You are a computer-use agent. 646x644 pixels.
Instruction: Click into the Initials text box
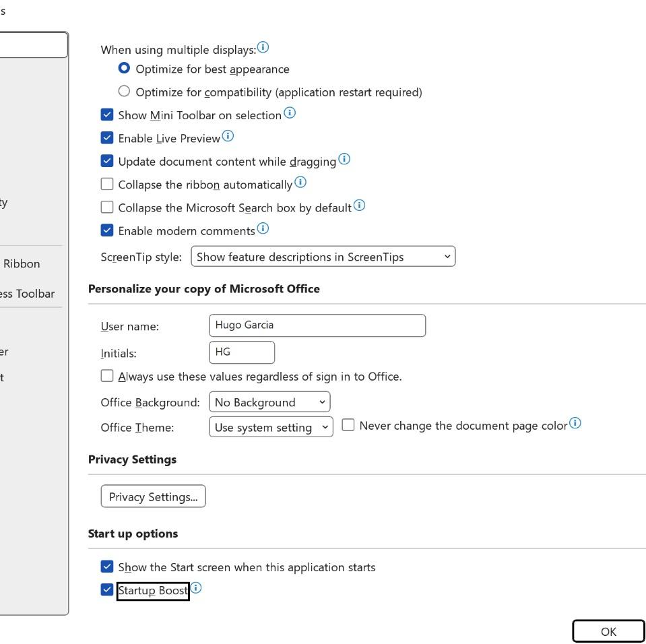click(x=242, y=352)
